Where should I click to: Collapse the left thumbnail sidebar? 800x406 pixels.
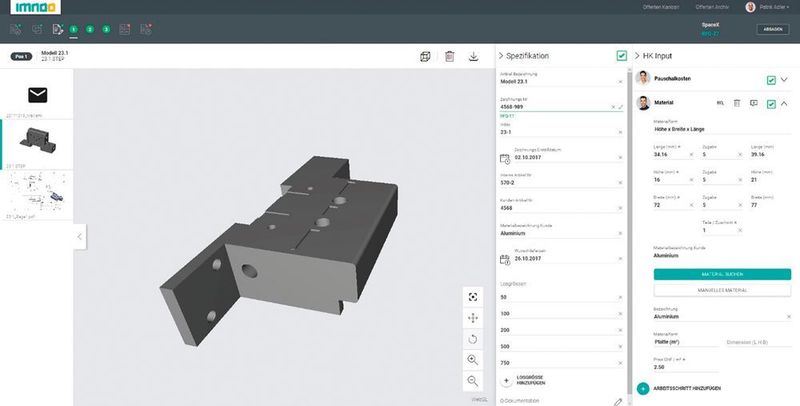tap(79, 236)
